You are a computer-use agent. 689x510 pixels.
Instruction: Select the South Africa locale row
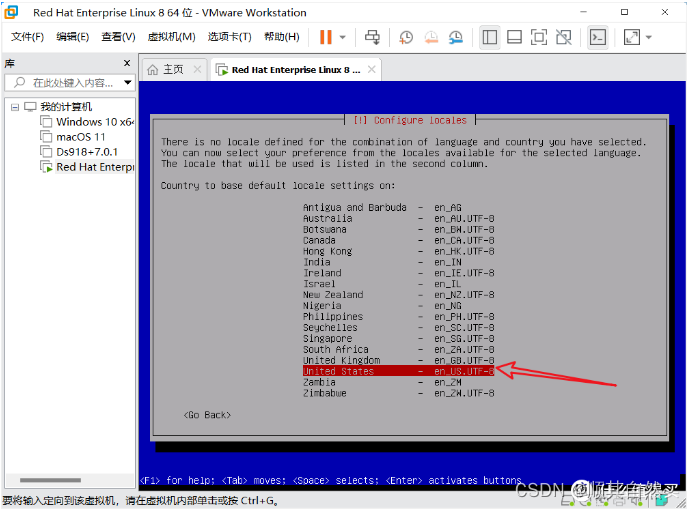point(399,350)
